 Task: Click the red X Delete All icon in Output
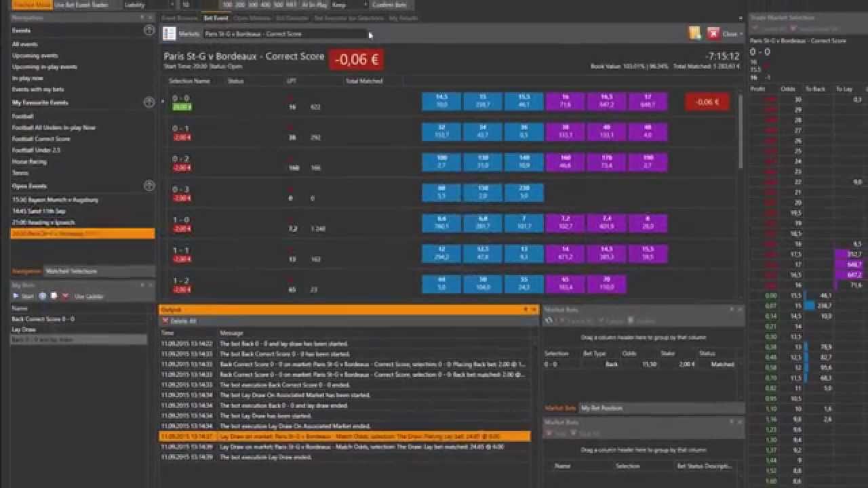pyautogui.click(x=165, y=321)
